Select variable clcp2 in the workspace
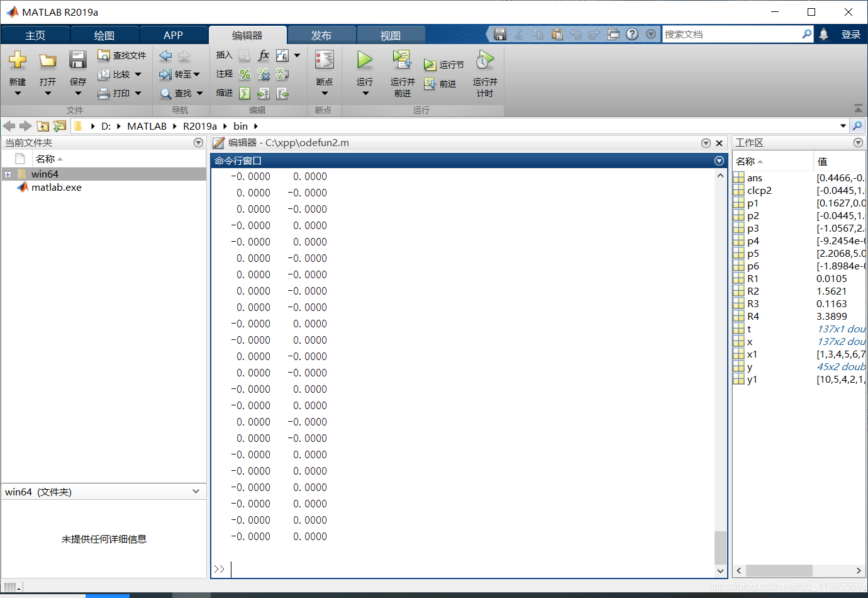The height and width of the screenshot is (598, 868). coord(759,190)
